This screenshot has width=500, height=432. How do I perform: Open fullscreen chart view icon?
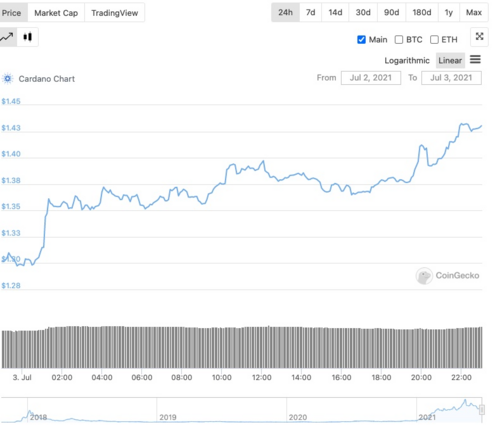tap(479, 37)
